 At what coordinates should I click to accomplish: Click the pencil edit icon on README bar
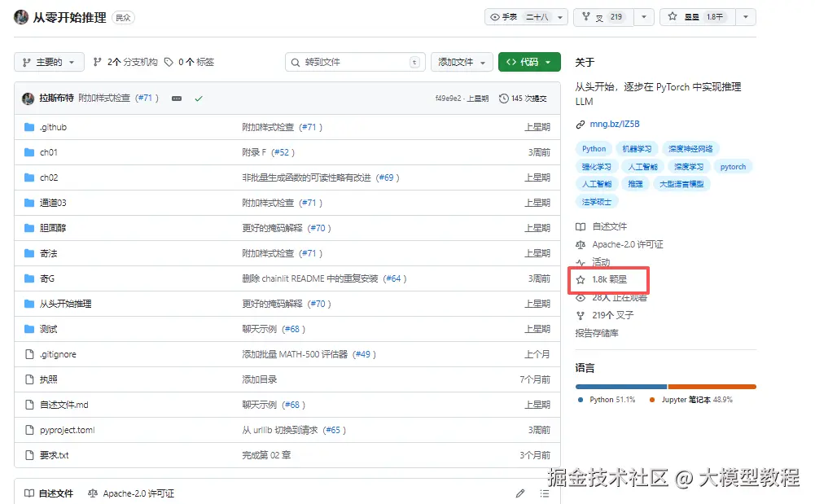[520, 493]
